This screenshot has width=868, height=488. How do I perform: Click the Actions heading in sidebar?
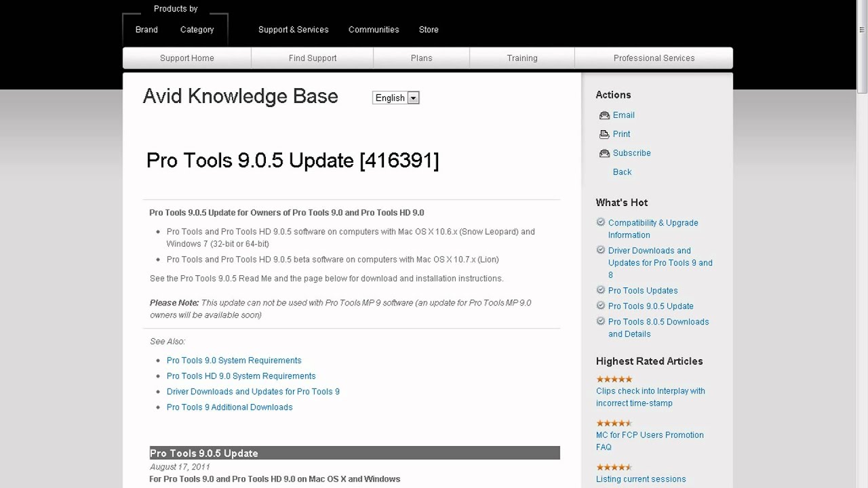(614, 95)
